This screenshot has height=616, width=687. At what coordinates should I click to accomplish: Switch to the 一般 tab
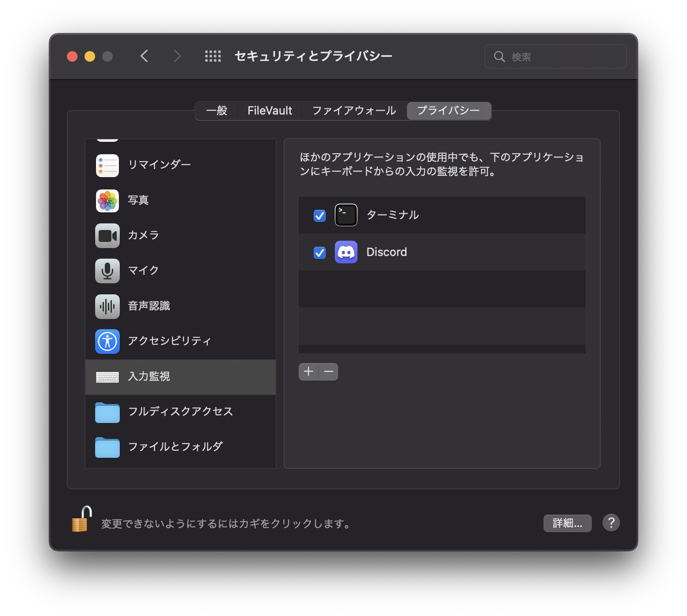tap(217, 111)
